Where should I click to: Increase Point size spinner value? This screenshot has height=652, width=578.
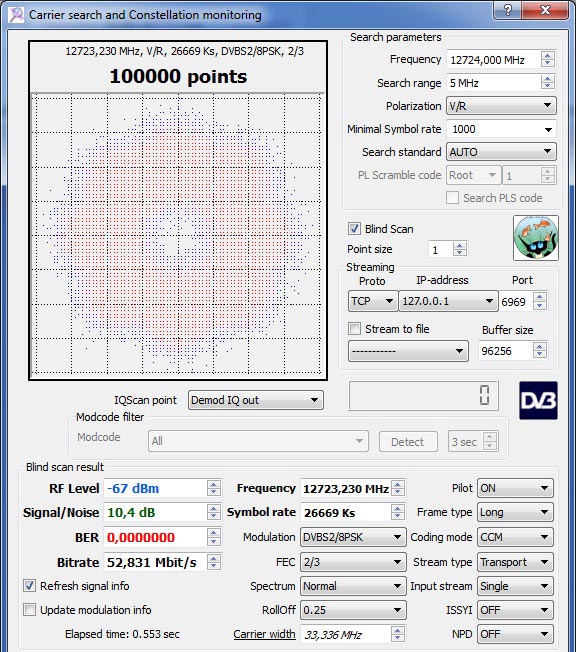459,246
